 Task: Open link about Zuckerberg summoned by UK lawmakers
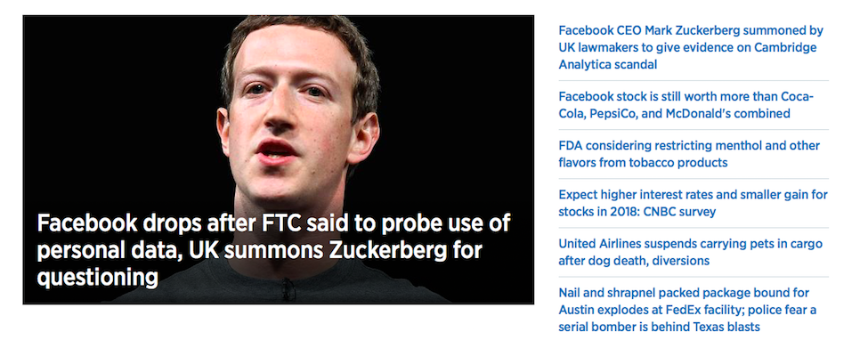tap(691, 47)
